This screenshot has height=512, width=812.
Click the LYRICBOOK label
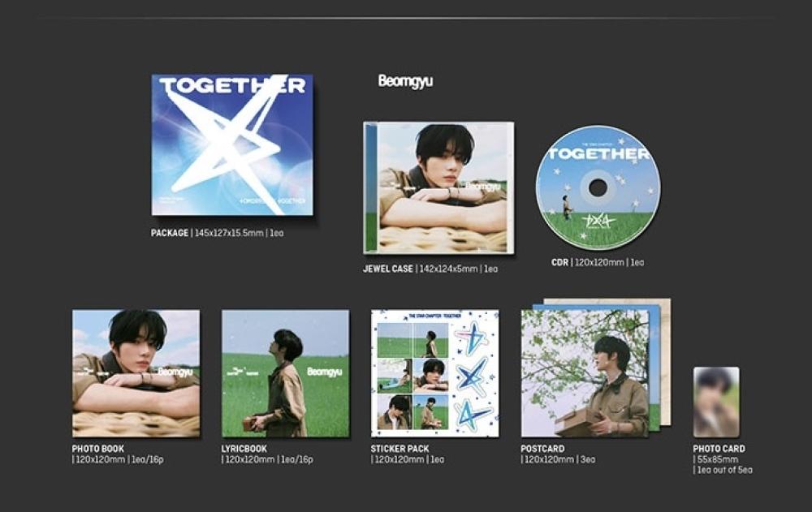coord(244,449)
